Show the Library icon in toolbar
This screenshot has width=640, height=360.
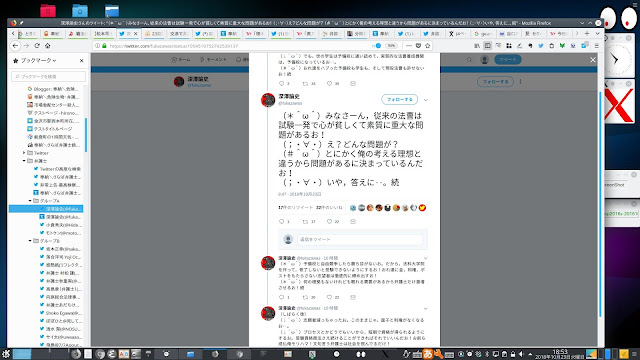coord(477,46)
